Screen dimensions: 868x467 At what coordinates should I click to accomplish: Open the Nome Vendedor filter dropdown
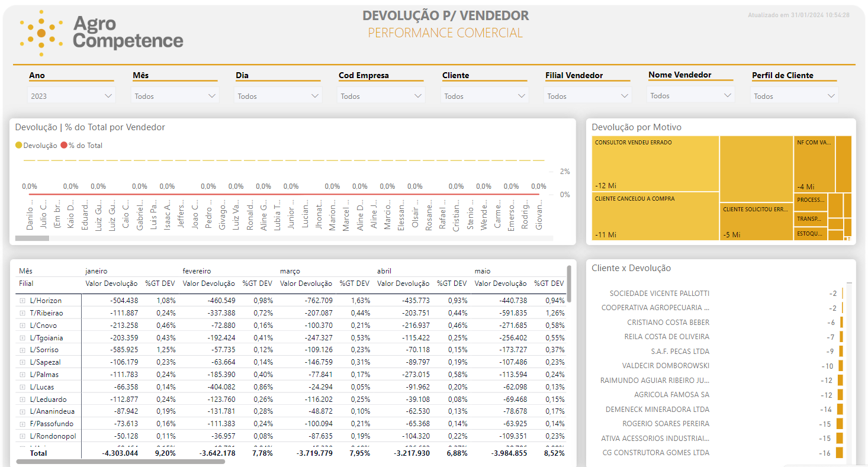pos(690,95)
